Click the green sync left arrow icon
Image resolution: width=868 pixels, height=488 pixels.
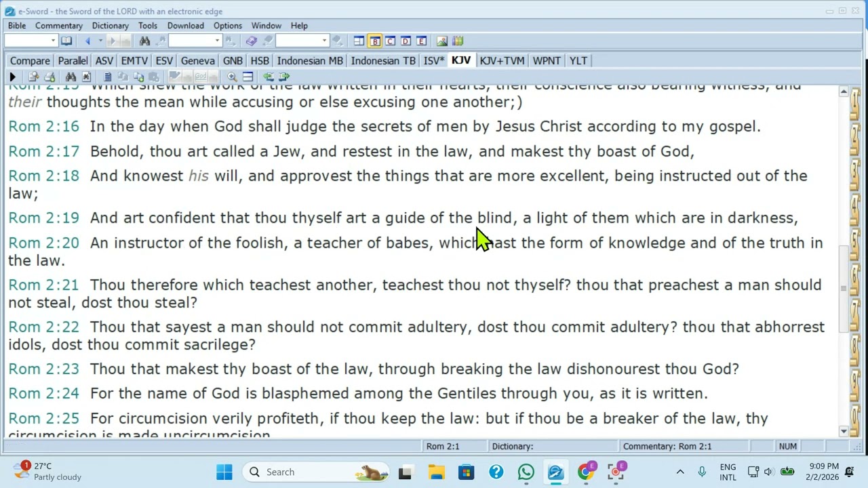(x=269, y=77)
